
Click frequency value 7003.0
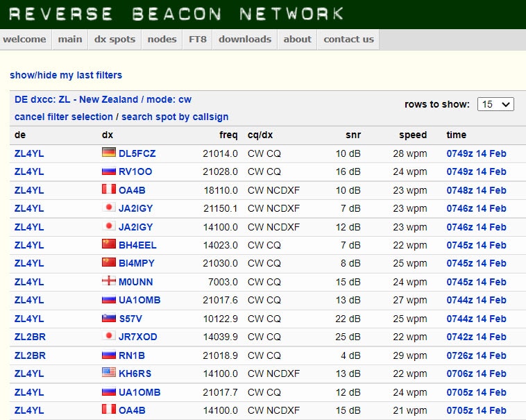pos(223,282)
